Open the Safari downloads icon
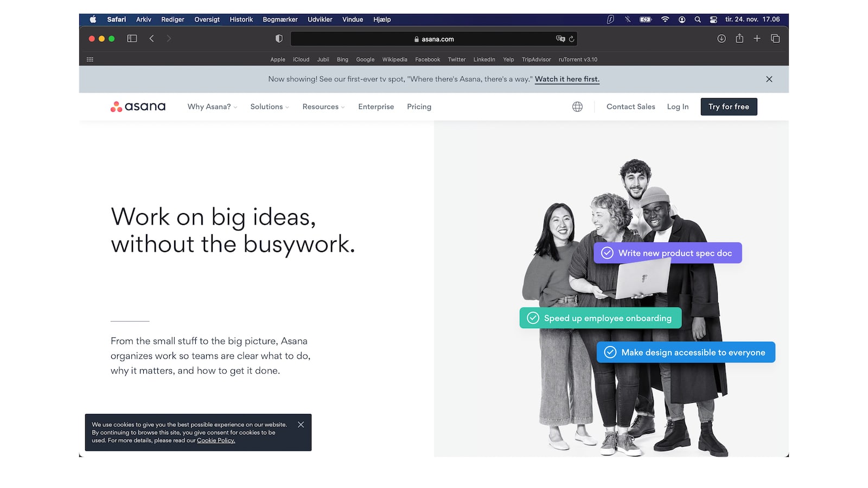The image size is (868, 488). (x=721, y=38)
